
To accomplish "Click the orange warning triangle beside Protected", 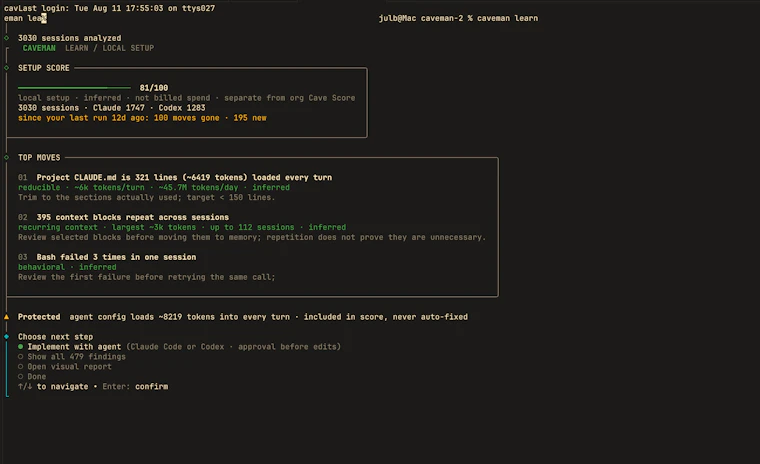I will [6, 317].
